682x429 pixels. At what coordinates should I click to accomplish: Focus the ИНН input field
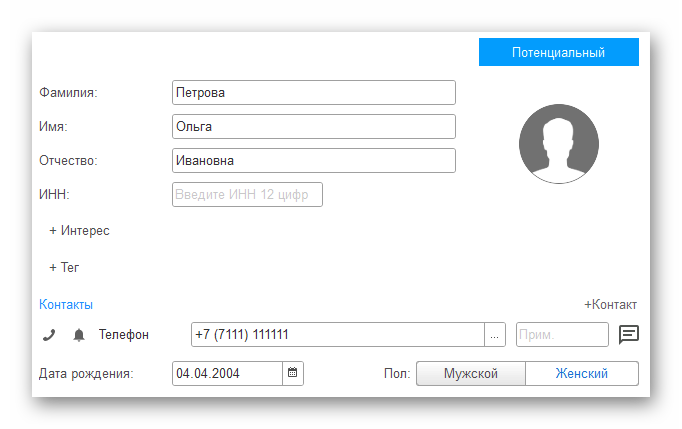(247, 195)
